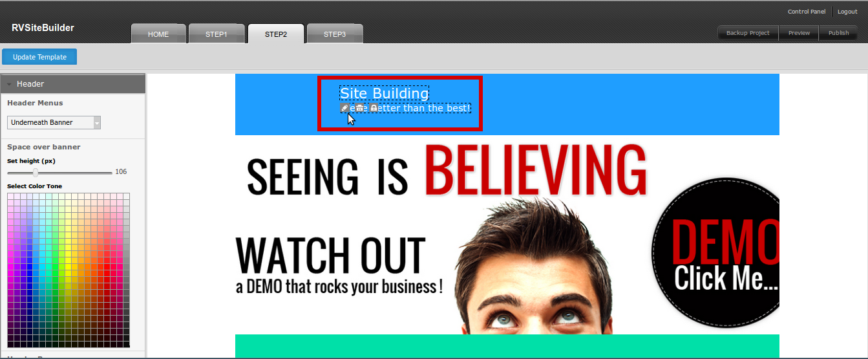Click the pencil edit icon on slogan
868x359 pixels.
pyautogui.click(x=344, y=108)
